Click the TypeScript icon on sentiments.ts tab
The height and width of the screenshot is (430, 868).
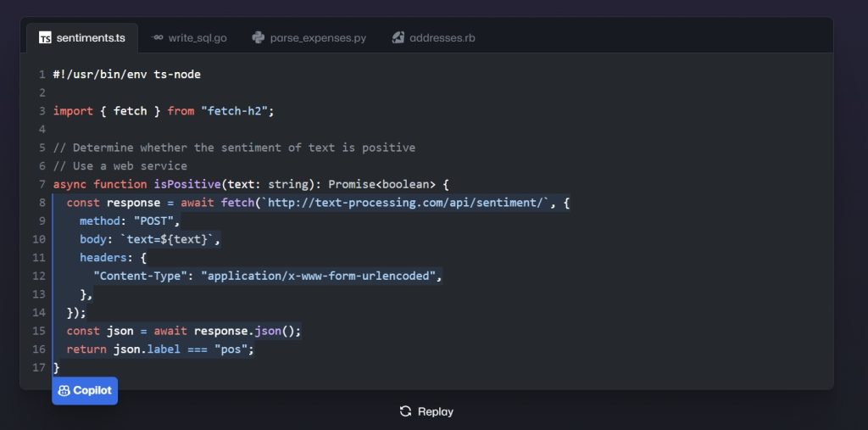(x=45, y=38)
